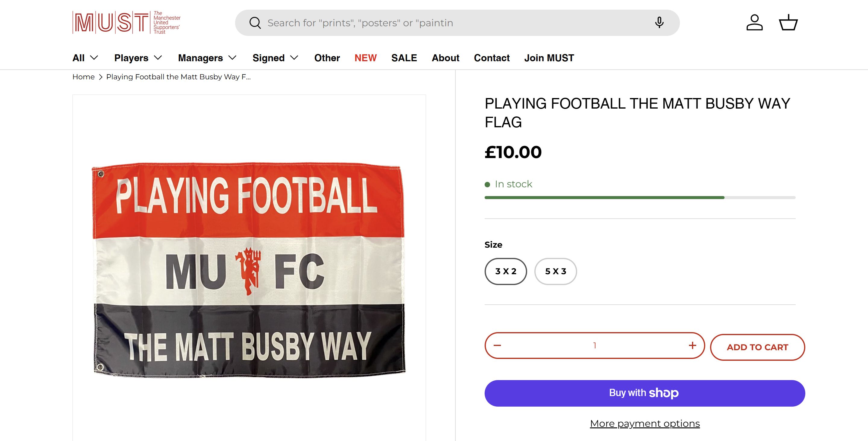The image size is (868, 441).
Task: Select the 3 X 2 size option
Action: pyautogui.click(x=505, y=271)
